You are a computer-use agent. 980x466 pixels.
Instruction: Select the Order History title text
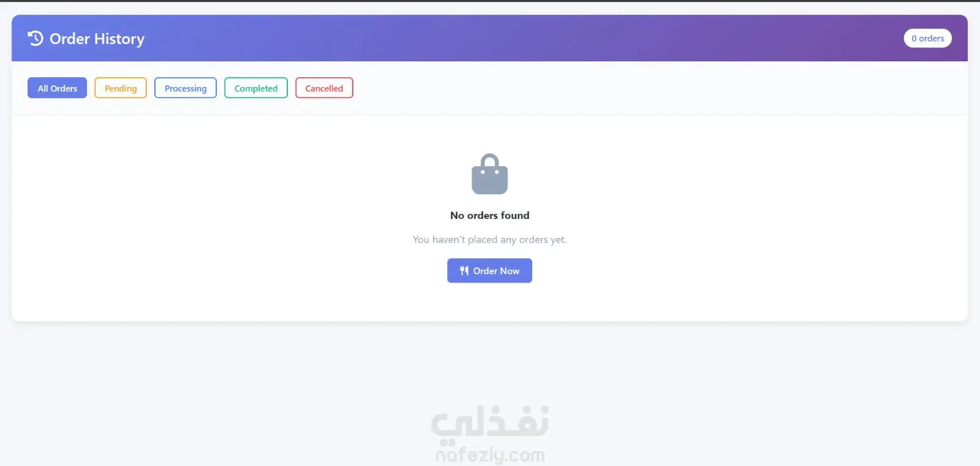pos(97,39)
